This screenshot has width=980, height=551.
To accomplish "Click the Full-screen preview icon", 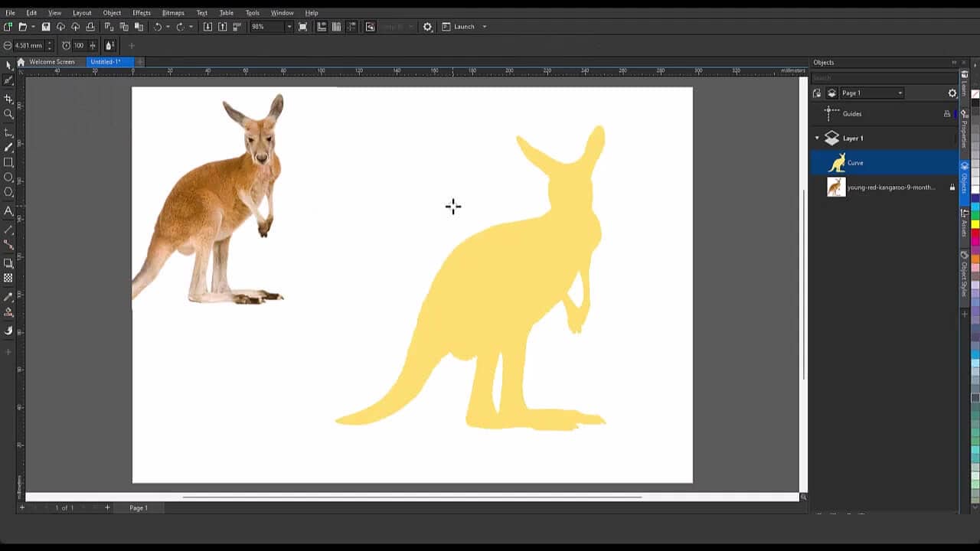I will 303,27.
